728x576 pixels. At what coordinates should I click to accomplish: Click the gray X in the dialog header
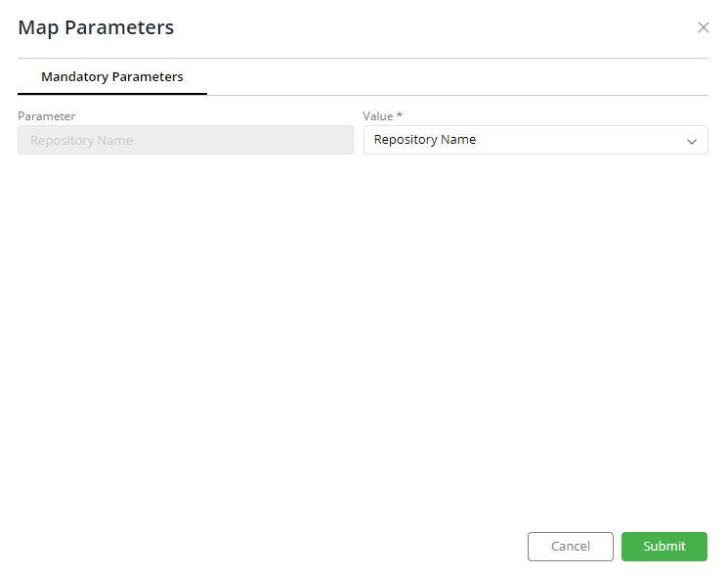coord(703,27)
